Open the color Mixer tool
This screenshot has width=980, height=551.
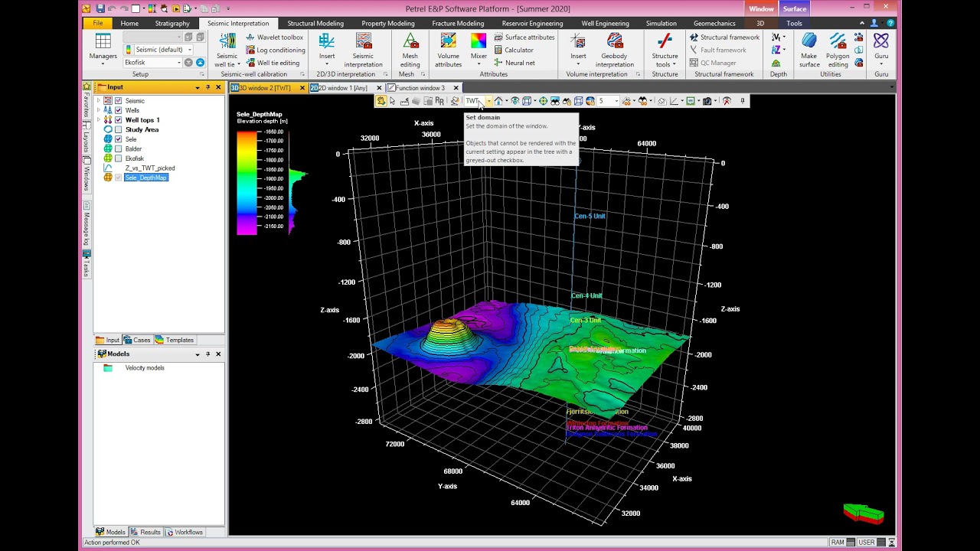click(x=479, y=51)
